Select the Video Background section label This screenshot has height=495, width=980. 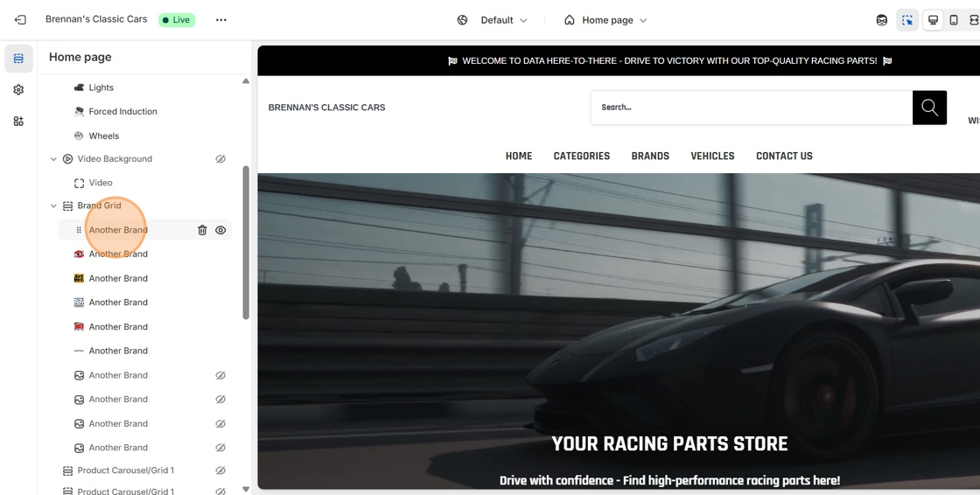pyautogui.click(x=115, y=159)
